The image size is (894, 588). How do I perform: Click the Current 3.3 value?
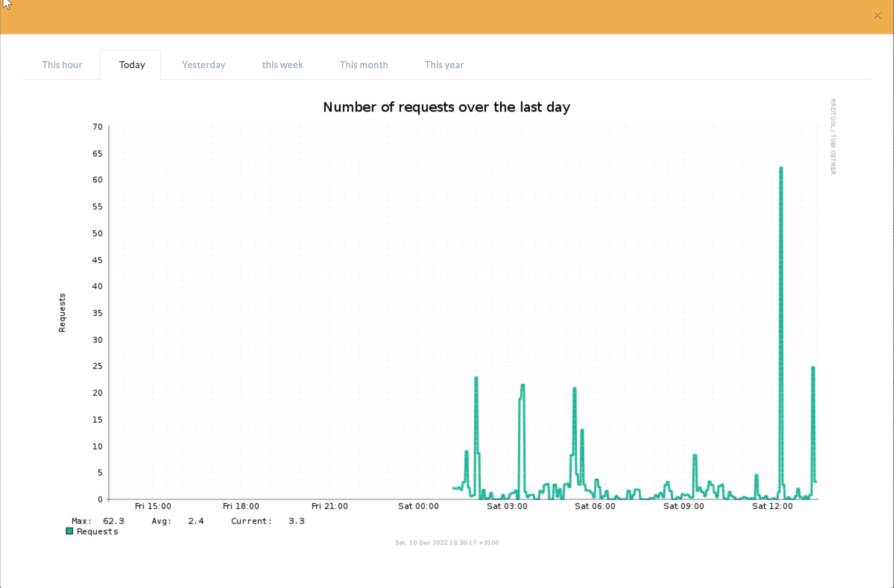tap(296, 521)
